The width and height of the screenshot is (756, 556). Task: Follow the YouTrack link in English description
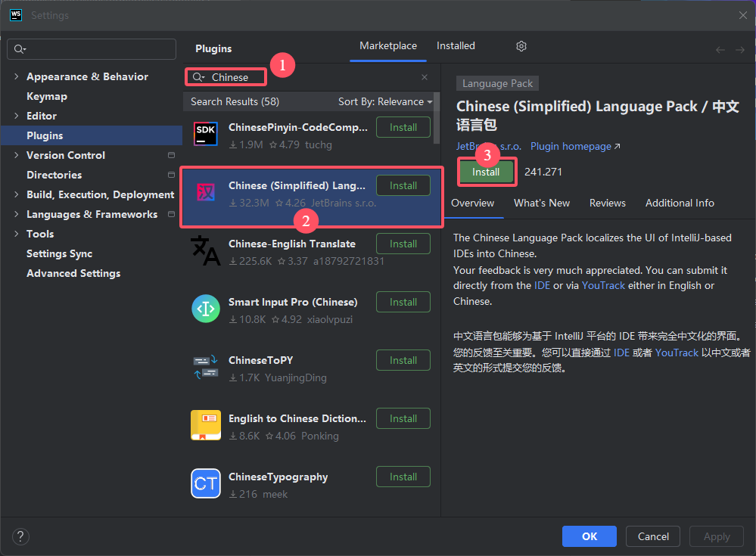(603, 285)
